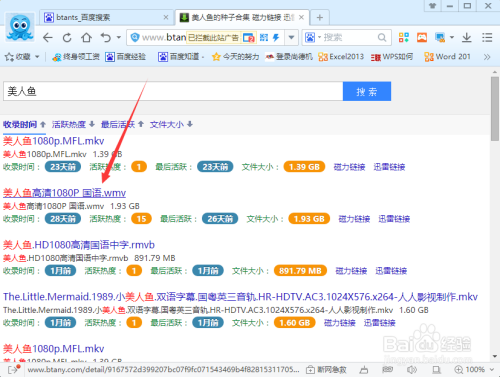Viewport: 500px width, 377px height.
Task: Close the 美人鱼的种子合集 tab
Action: pyautogui.click(x=301, y=17)
